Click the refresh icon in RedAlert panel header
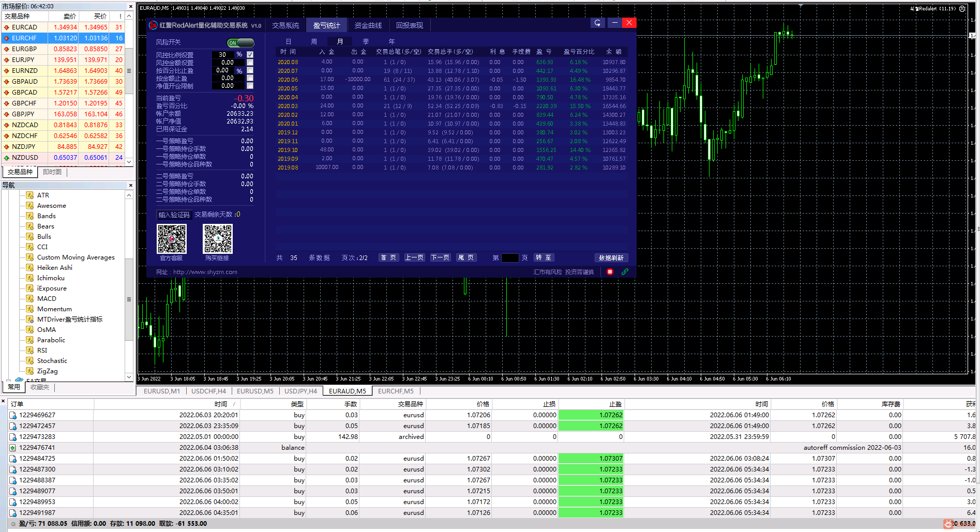The image size is (980, 532). coord(597,23)
